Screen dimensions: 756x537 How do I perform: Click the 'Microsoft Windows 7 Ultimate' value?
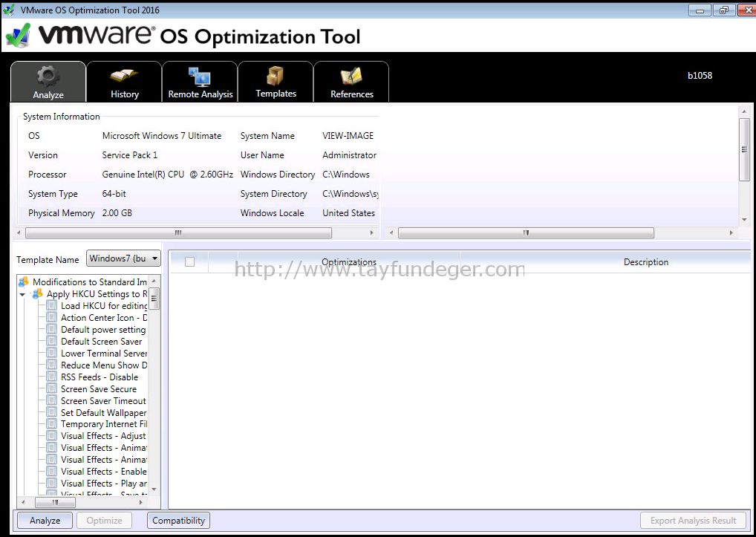pos(161,136)
